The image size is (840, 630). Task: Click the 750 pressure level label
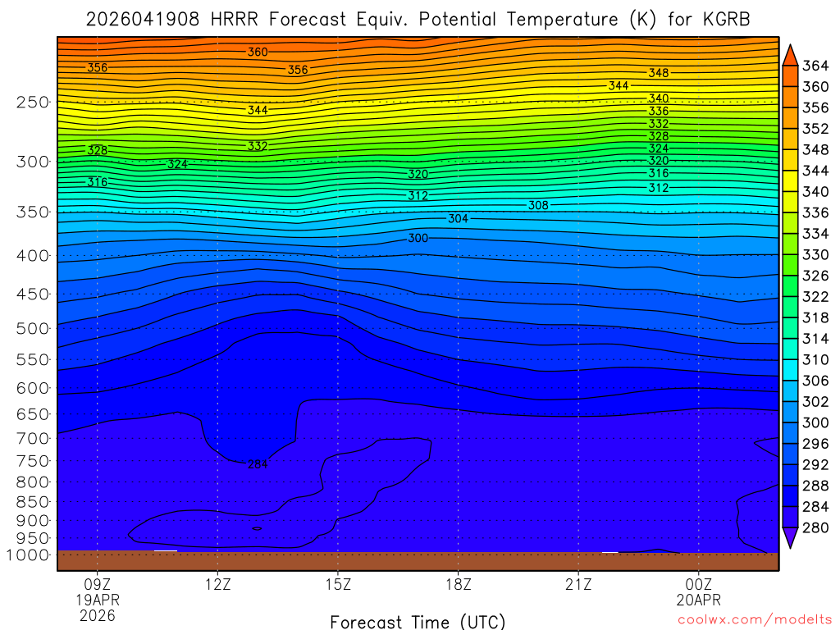tap(33, 461)
